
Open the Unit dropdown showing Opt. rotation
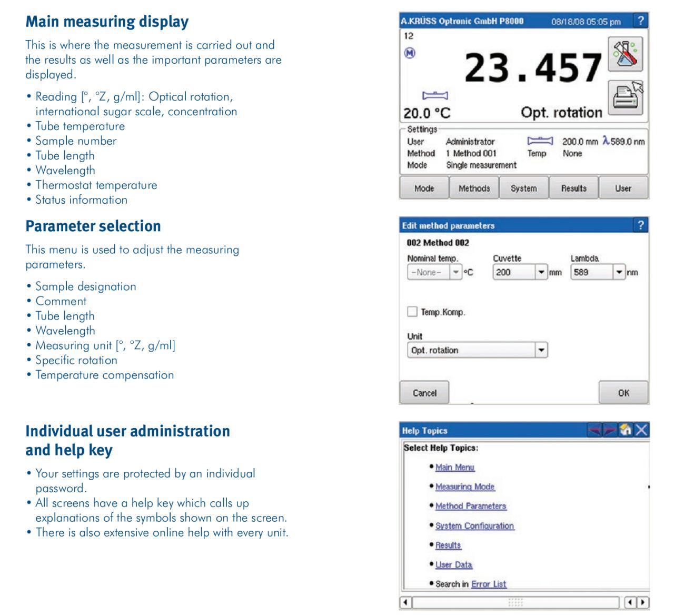click(x=477, y=350)
